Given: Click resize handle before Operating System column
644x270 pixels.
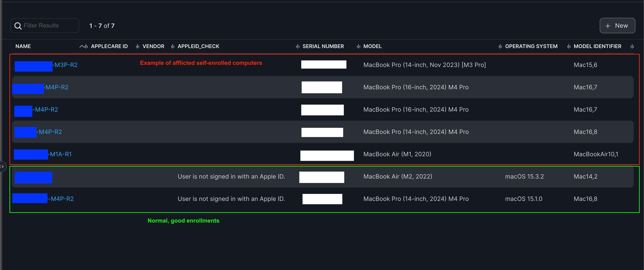Looking at the screenshot, I should (x=500, y=46).
